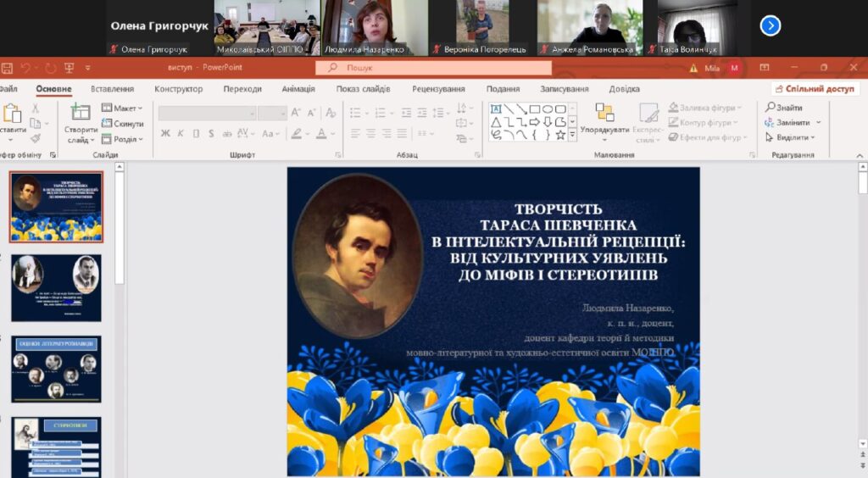Screen dimensions: 868x478
Task: Click the Спільний доступ share button
Action: coord(815,88)
